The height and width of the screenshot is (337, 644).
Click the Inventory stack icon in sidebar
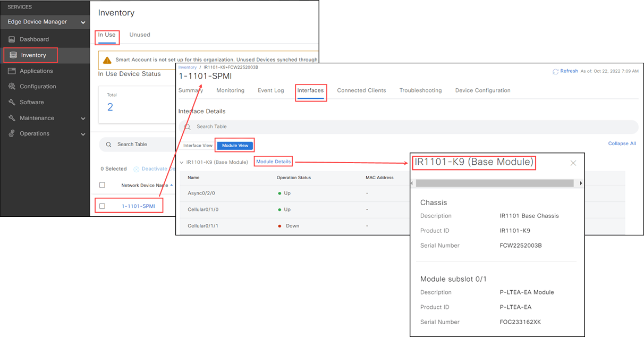click(x=13, y=55)
